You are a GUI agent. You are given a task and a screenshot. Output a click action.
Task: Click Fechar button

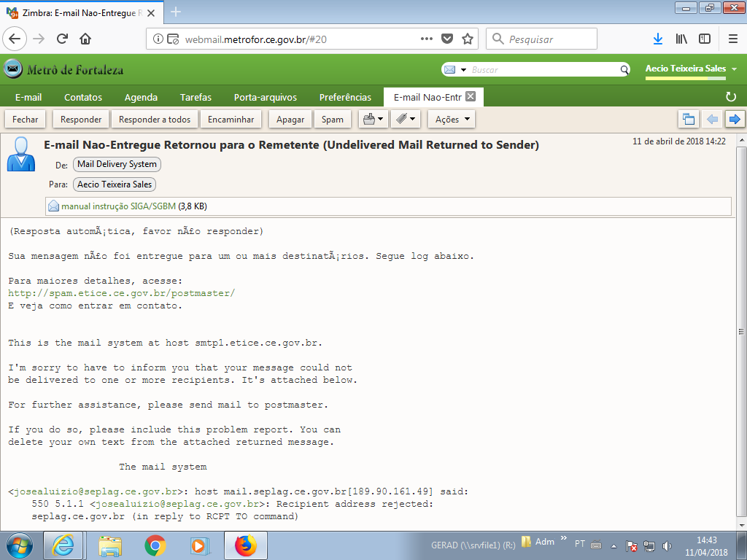[x=26, y=119]
